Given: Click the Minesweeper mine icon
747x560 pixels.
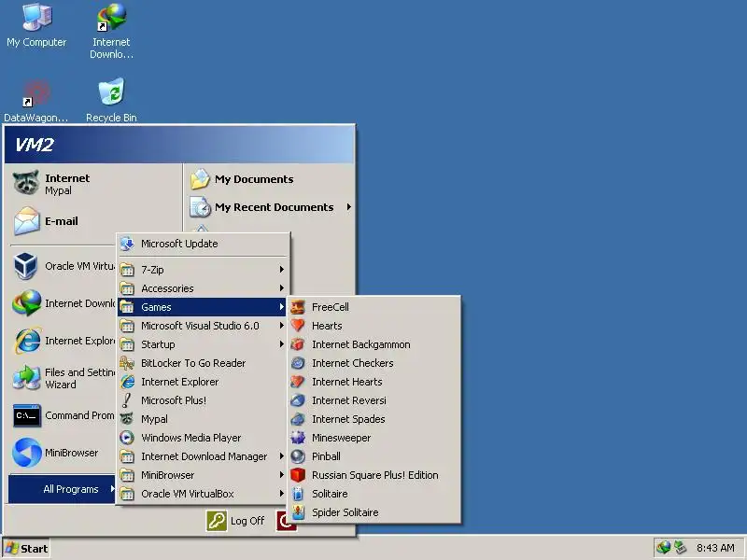Looking at the screenshot, I should [x=298, y=438].
